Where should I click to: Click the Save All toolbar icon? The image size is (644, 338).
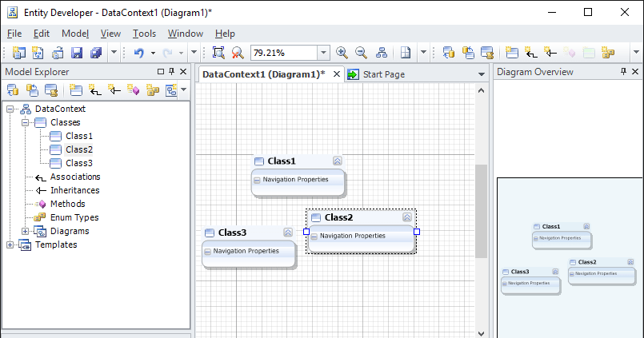[x=96, y=53]
